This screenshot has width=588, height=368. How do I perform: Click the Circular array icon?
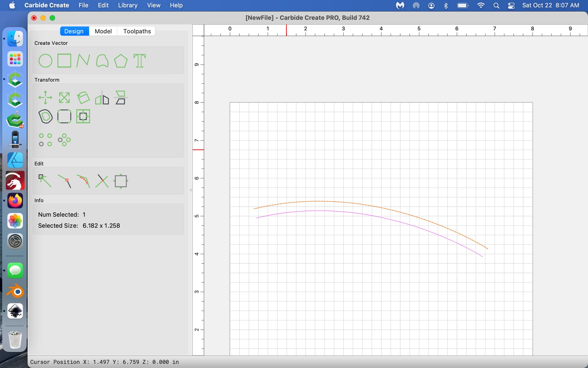click(x=64, y=140)
